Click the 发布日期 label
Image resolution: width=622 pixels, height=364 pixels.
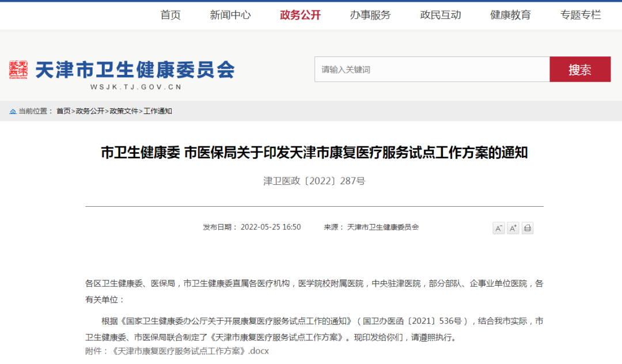click(x=220, y=227)
